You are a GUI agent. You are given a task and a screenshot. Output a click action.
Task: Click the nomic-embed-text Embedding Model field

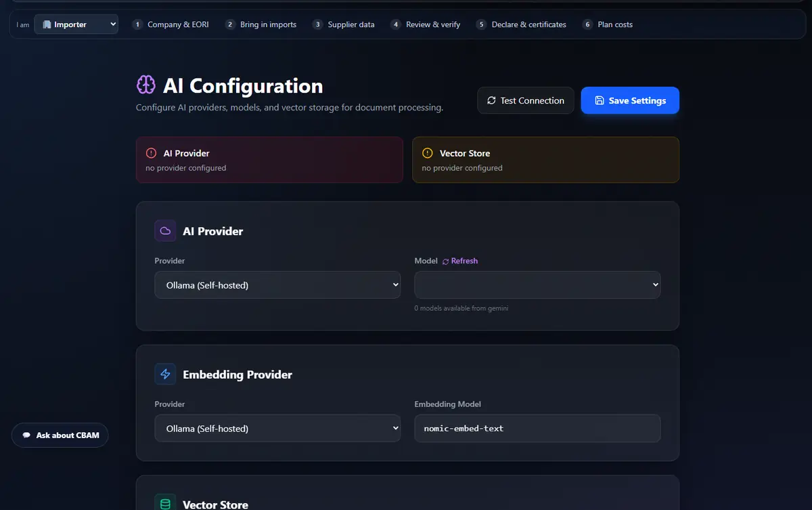coord(537,429)
